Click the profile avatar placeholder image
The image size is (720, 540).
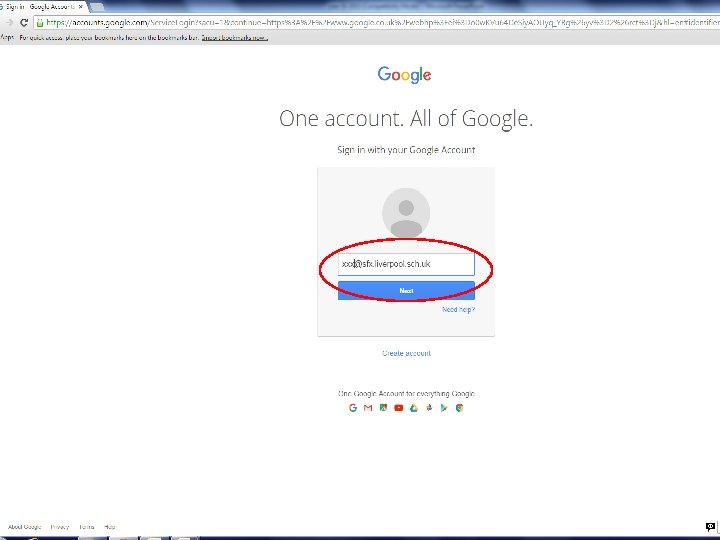coord(406,212)
